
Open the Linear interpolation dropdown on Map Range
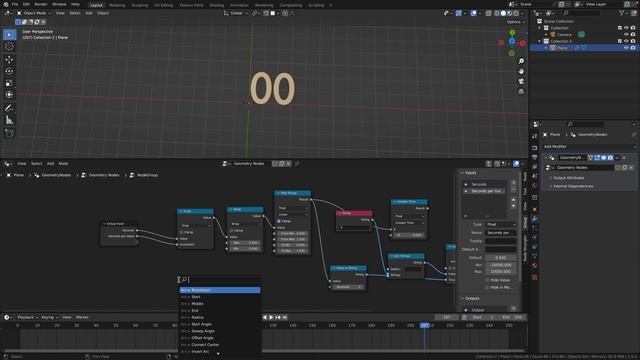point(293,215)
